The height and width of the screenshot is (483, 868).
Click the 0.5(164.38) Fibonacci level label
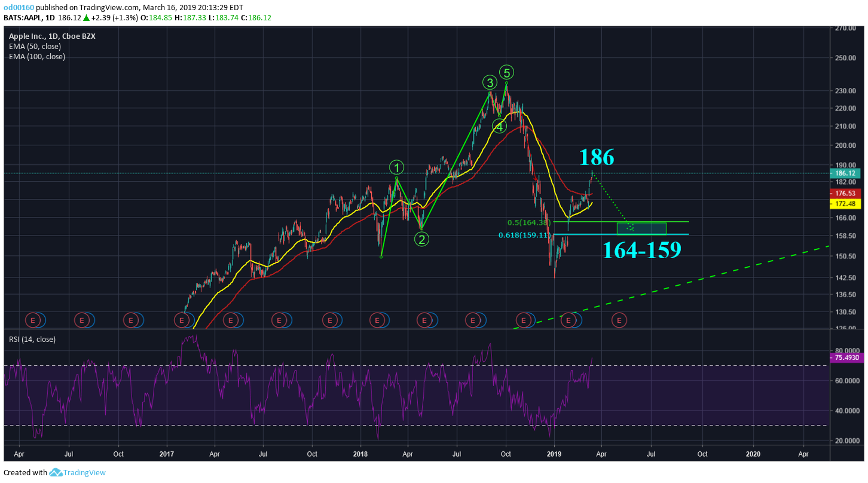click(x=528, y=223)
